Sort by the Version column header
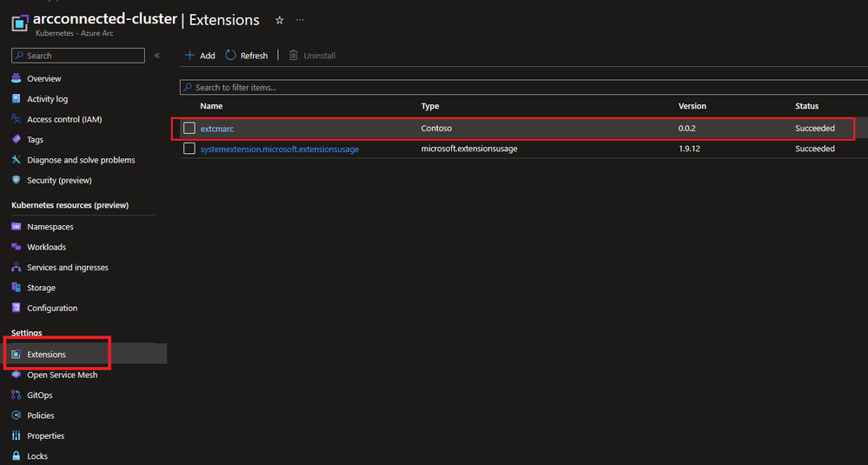The width and height of the screenshot is (868, 465). pyautogui.click(x=692, y=106)
